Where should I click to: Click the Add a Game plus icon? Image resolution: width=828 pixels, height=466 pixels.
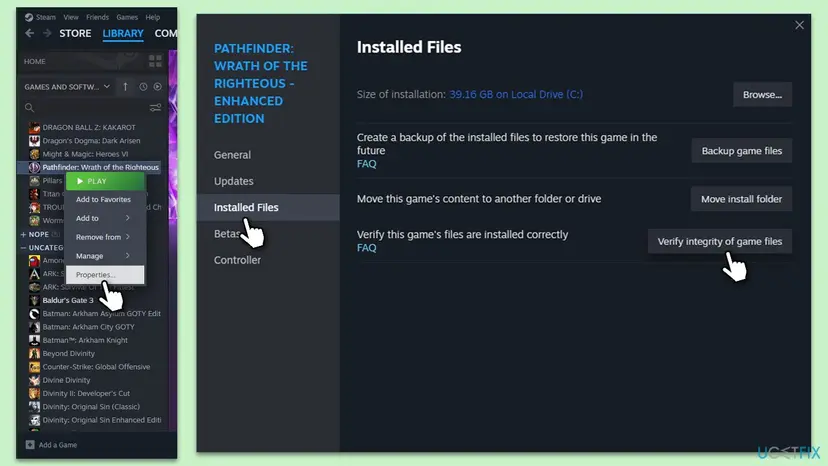[x=30, y=445]
